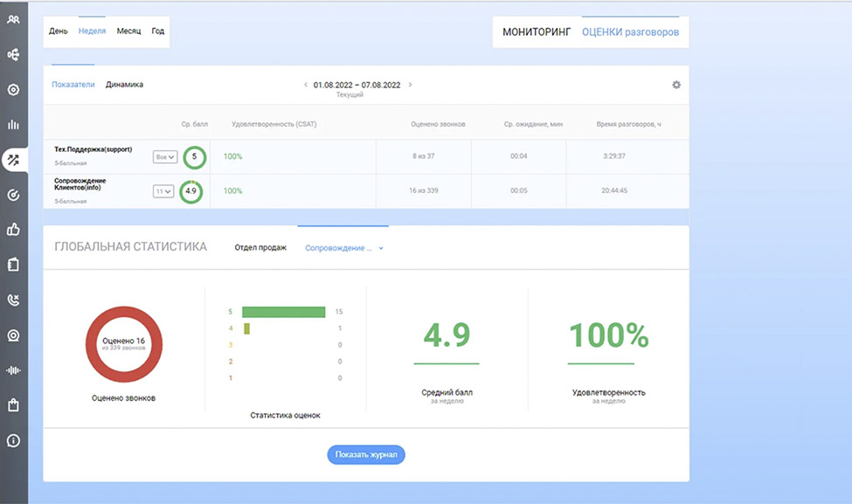Open the thumbs-up ratings sidebar icon
852x504 pixels.
pyautogui.click(x=13, y=230)
